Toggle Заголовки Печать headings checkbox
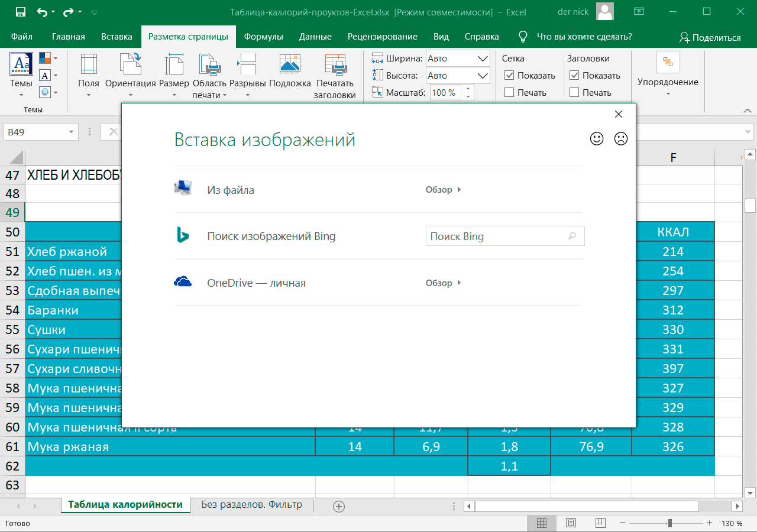 tap(574, 92)
